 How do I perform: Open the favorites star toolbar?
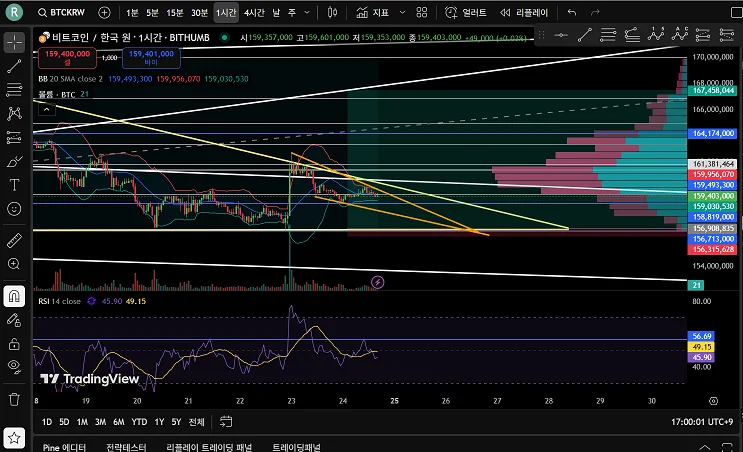pos(14,438)
